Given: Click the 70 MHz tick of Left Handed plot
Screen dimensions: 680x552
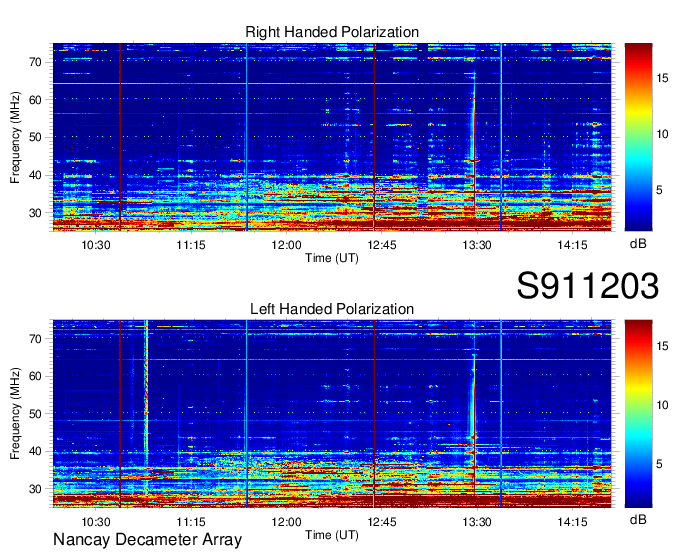Looking at the screenshot, I should coord(36,339).
